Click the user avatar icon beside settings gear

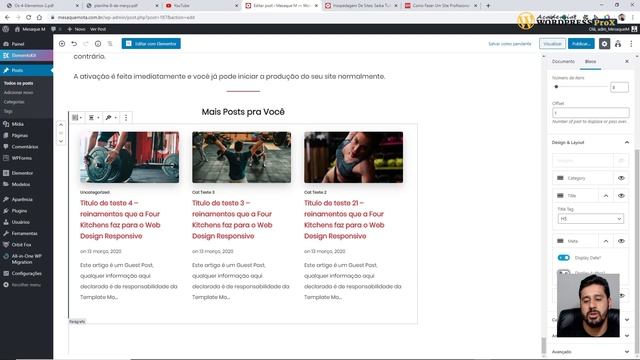coord(618,44)
